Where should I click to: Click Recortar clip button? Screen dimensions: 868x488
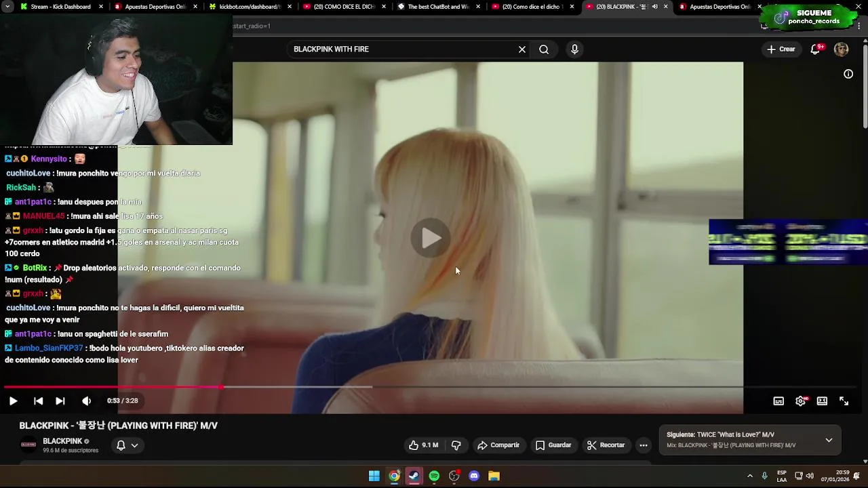pyautogui.click(x=606, y=445)
